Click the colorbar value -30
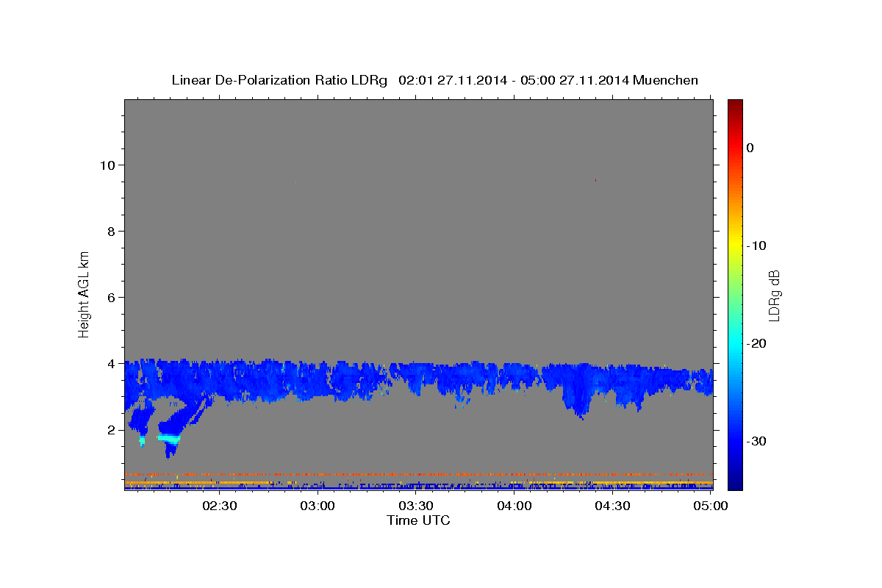The height and width of the screenshot is (588, 882). click(x=757, y=441)
